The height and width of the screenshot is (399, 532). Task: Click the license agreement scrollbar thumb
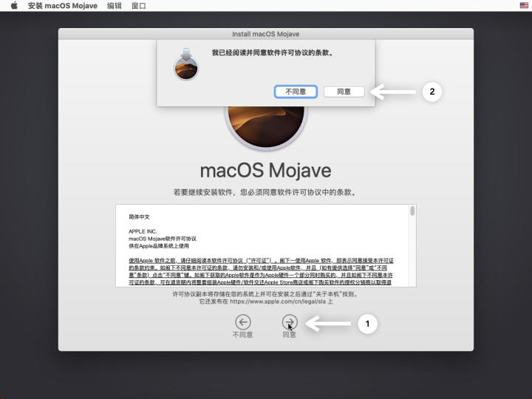412,211
